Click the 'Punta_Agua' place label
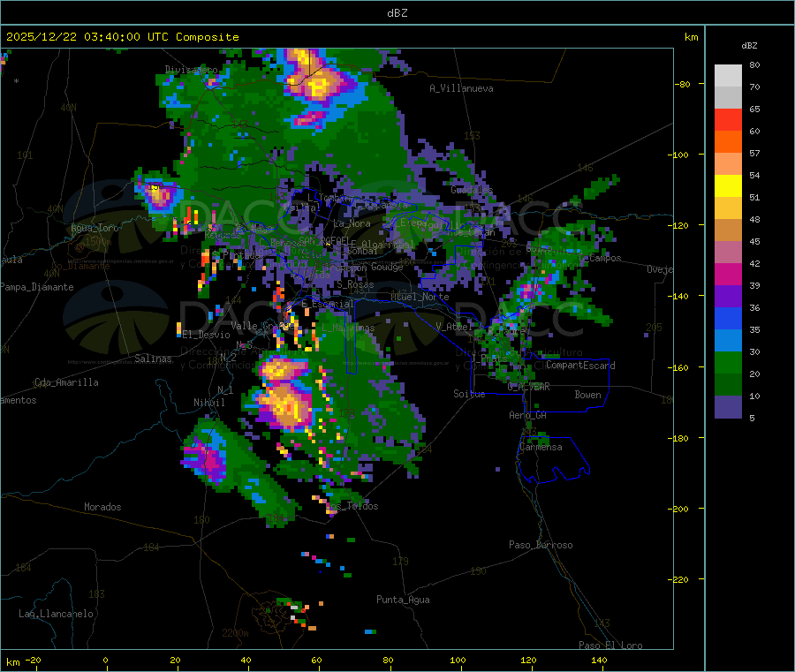 point(403,600)
